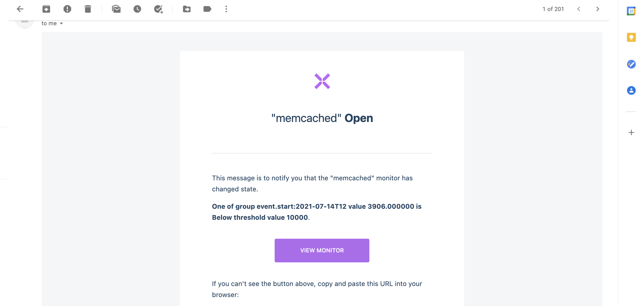The width and height of the screenshot is (644, 306).
Task: Open the Move to folder menu
Action: [x=187, y=9]
